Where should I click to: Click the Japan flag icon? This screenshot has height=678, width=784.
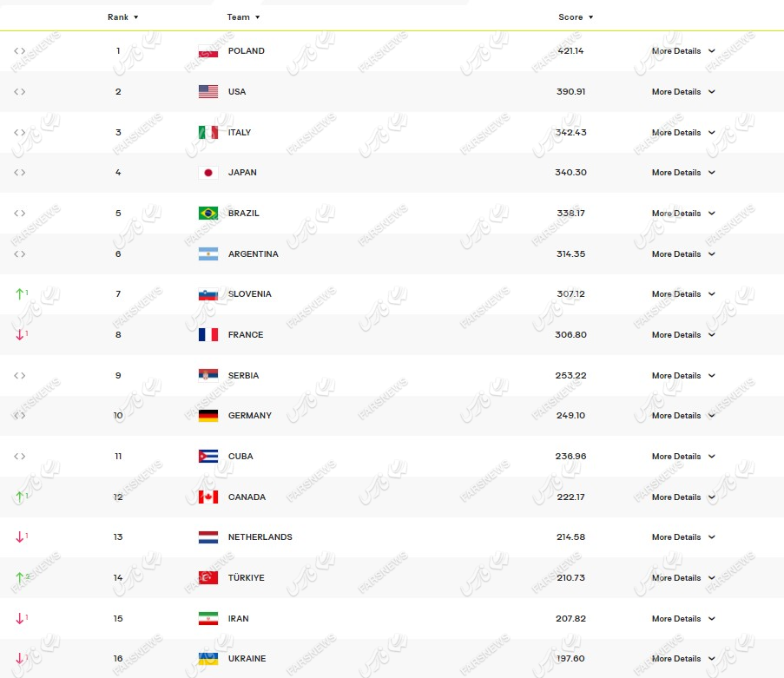coord(208,173)
